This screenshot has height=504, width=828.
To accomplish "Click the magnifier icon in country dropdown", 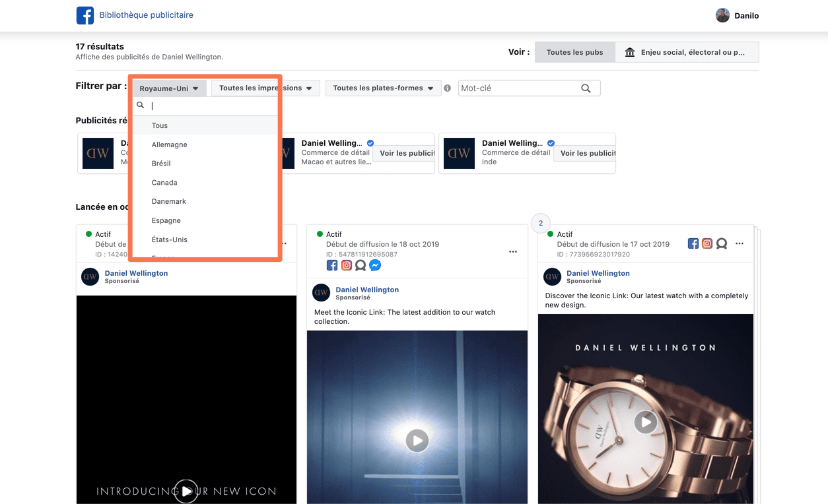I will pyautogui.click(x=140, y=105).
